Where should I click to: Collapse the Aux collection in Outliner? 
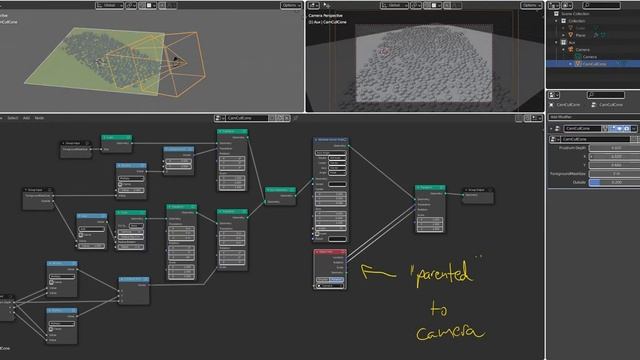tap(556, 42)
